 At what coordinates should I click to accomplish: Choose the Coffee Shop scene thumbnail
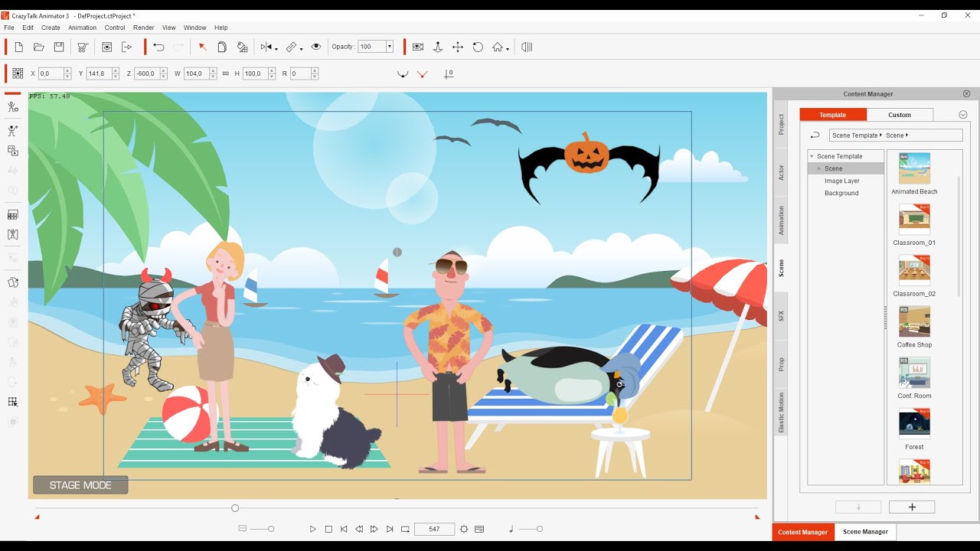point(914,321)
